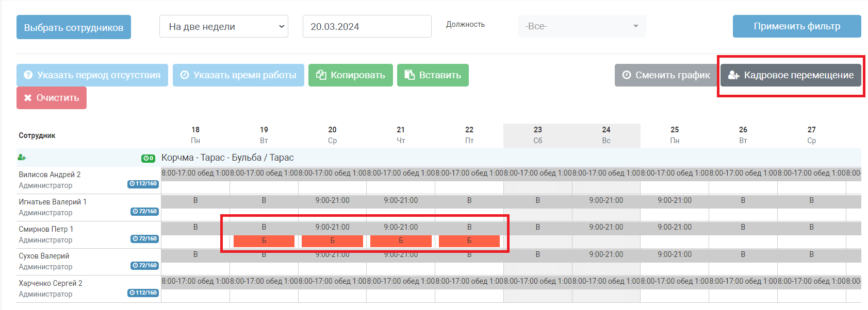Click the 72/160 badge for Игнатьев Валерий 1
Viewport: 868px width, 310px height.
point(144,211)
